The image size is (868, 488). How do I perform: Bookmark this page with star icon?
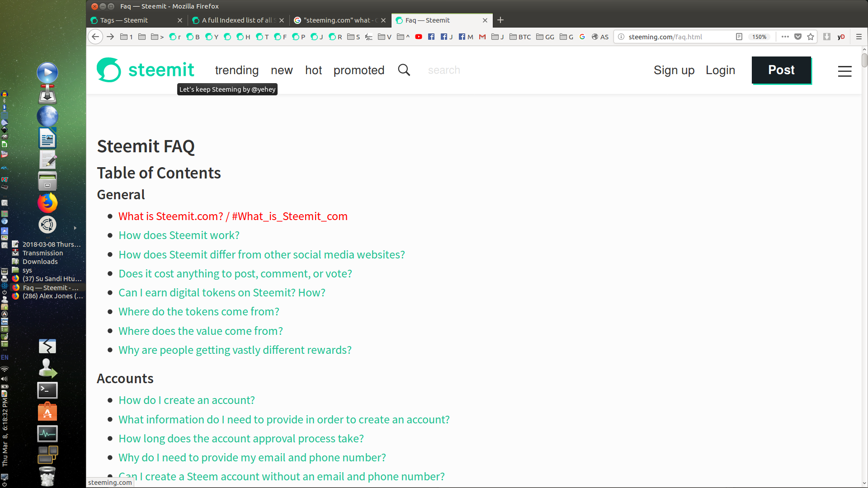(811, 37)
